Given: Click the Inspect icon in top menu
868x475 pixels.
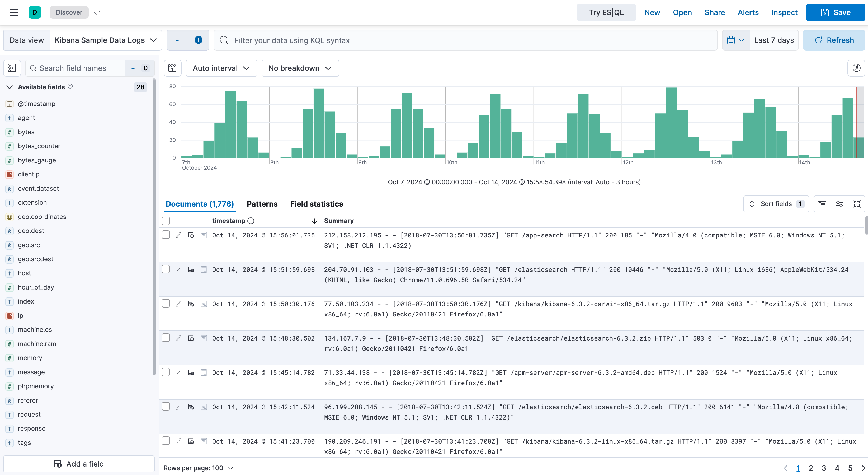Looking at the screenshot, I should click(x=784, y=12).
